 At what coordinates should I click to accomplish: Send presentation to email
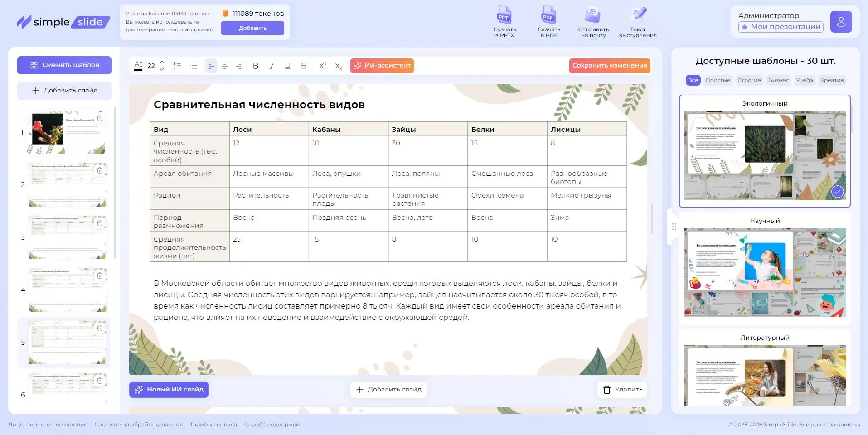pos(592,21)
